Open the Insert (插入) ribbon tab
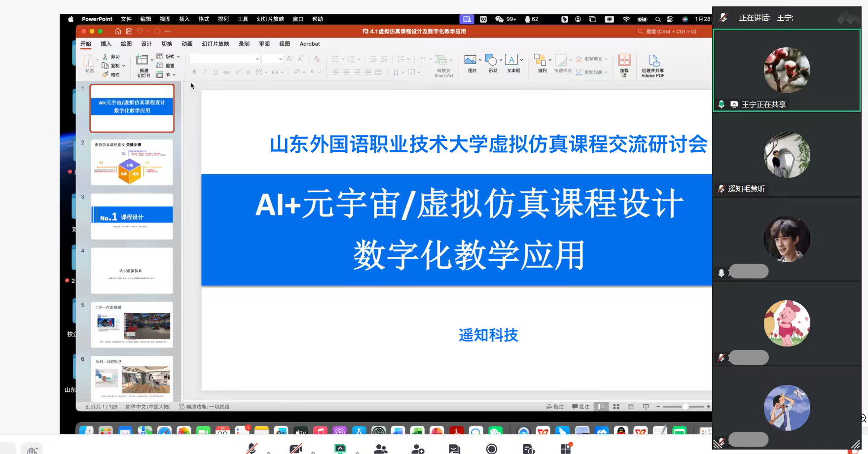868x454 pixels. (x=106, y=44)
